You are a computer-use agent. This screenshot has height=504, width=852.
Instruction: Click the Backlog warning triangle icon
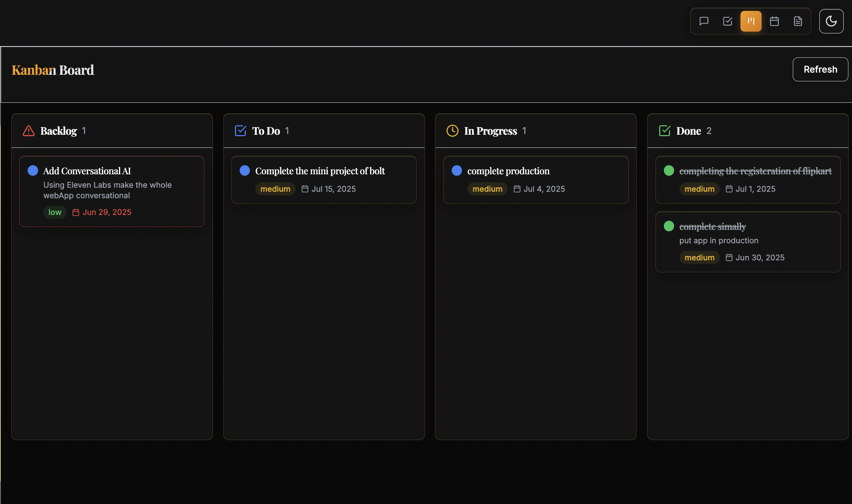pyautogui.click(x=29, y=131)
